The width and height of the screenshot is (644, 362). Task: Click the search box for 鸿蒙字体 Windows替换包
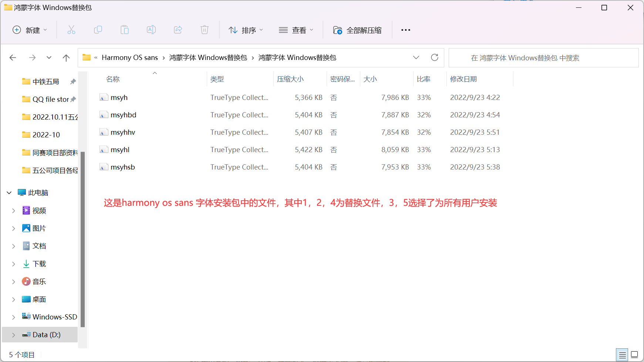pos(544,58)
